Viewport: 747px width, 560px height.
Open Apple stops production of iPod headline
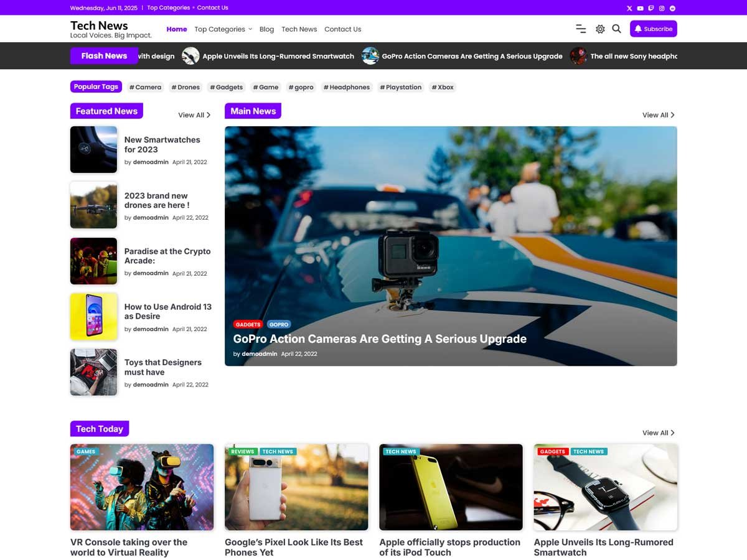point(449,548)
